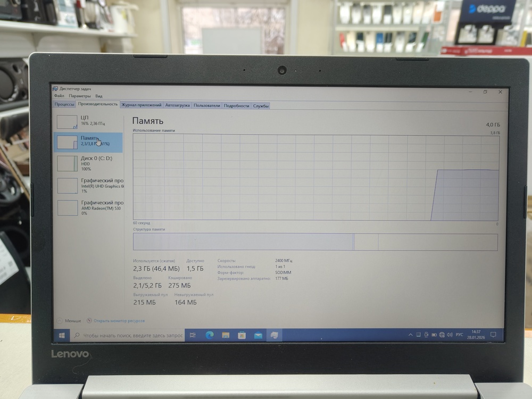Switch to the 'Автозагрузка' tab
Viewport: 532px width, 399px height.
click(177, 105)
